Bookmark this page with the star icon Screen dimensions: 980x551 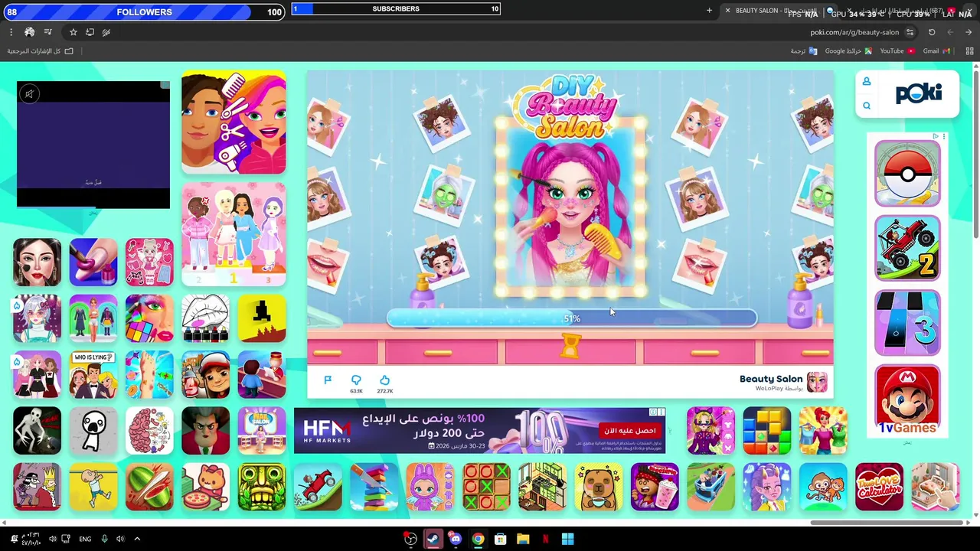(73, 32)
